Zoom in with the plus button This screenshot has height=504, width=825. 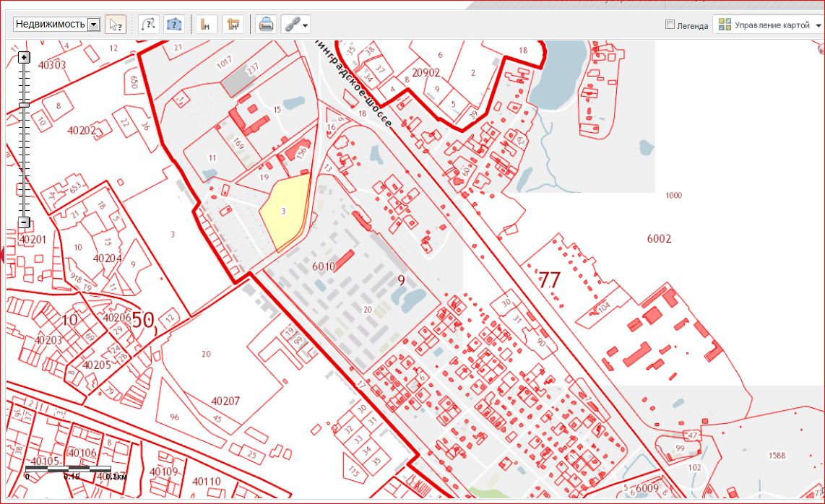pyautogui.click(x=24, y=57)
